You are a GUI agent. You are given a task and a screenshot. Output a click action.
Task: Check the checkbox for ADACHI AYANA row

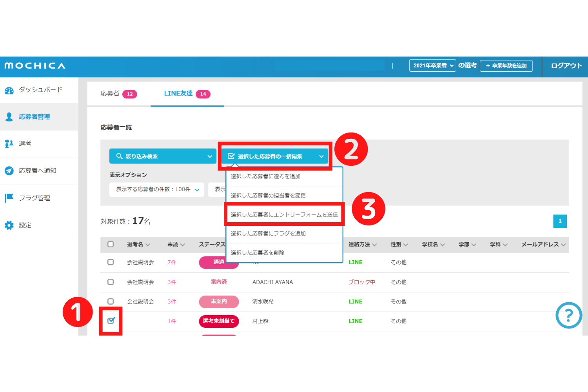(111, 282)
